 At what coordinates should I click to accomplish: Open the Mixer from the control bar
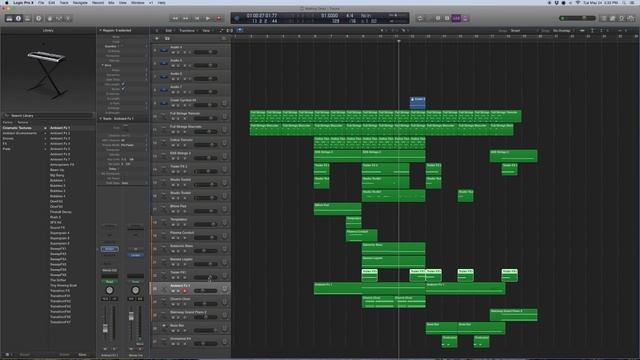tap(59, 18)
